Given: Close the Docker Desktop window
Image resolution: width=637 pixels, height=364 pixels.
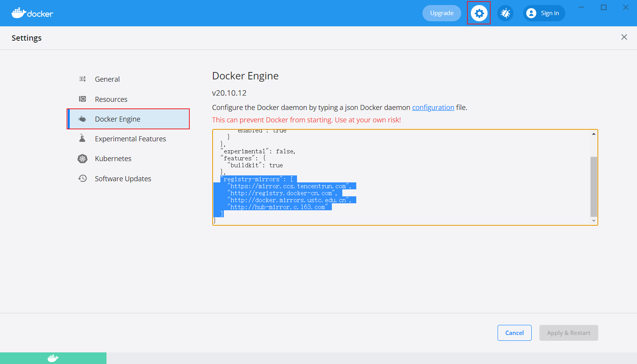Looking at the screenshot, I should coord(626,7).
